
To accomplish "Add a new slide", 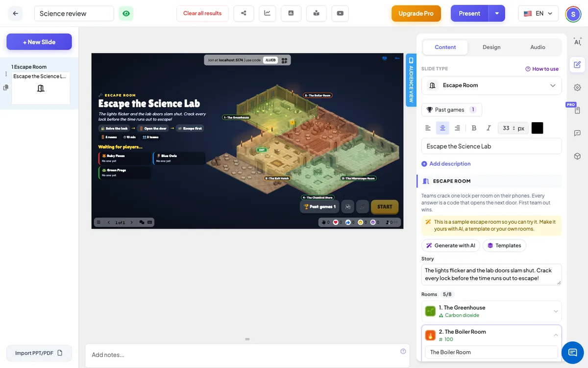I will [x=39, y=42].
